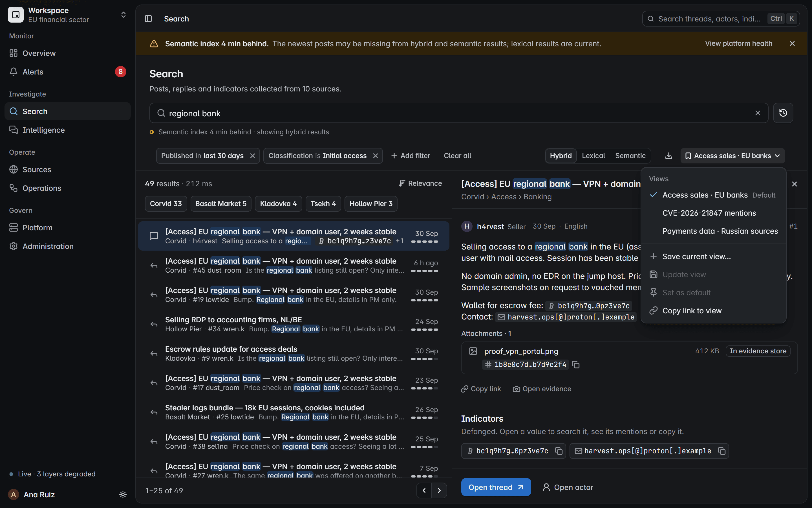Open Alerts in sidebar
Viewport: 812px width, 508px height.
pos(68,72)
